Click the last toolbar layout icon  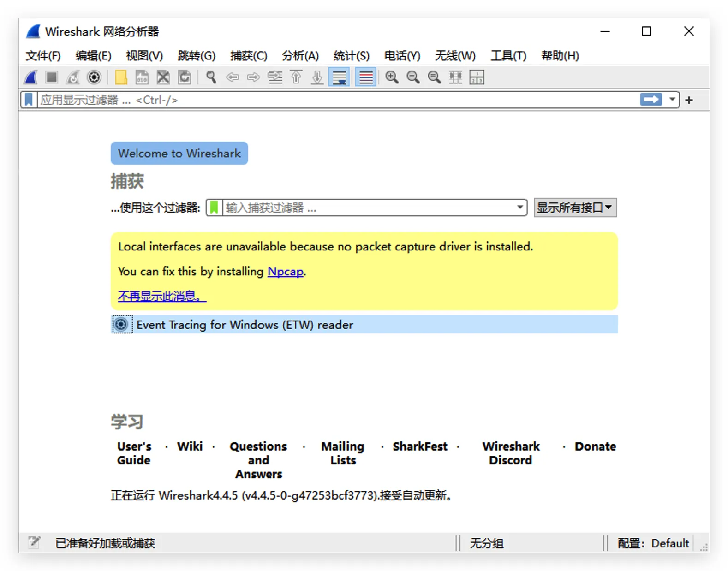pyautogui.click(x=477, y=77)
